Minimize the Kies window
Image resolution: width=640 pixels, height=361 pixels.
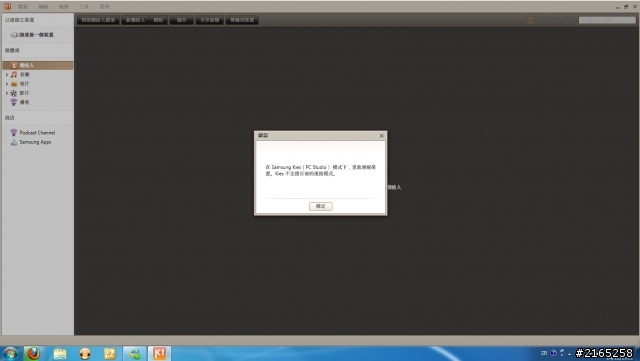pos(617,7)
